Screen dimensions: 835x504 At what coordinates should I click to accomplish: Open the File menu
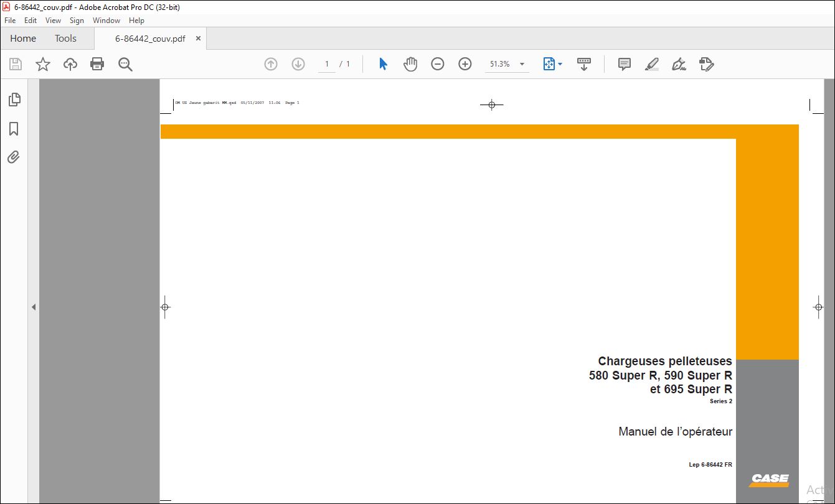pos(10,21)
